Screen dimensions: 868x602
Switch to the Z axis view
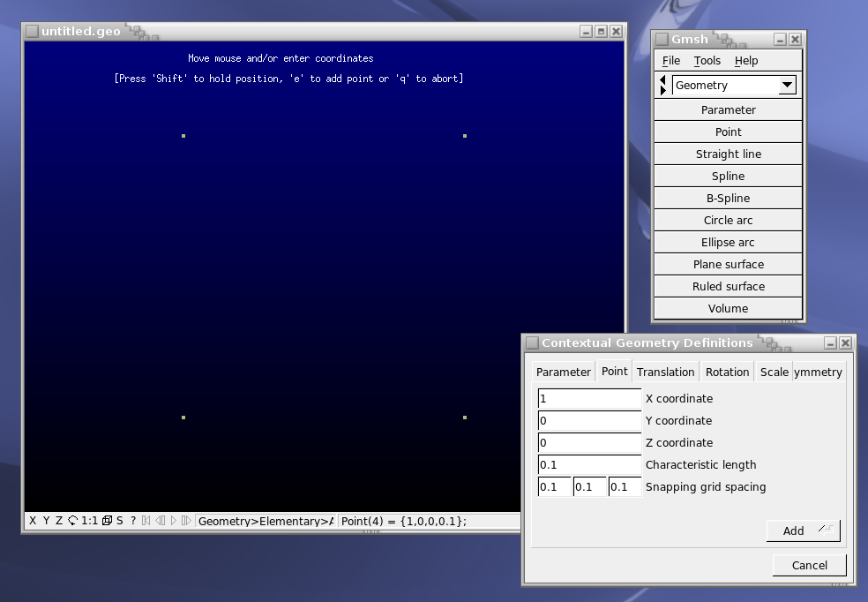click(x=59, y=521)
